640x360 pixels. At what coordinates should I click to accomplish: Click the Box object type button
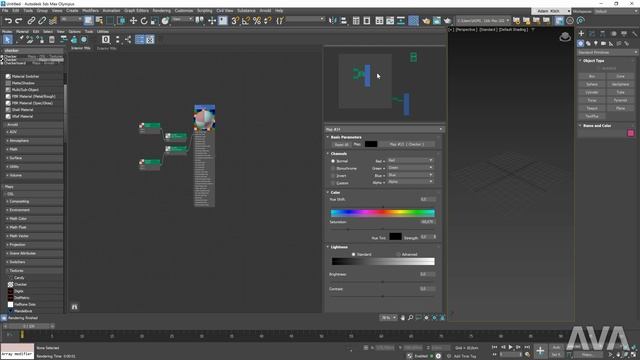(592, 76)
